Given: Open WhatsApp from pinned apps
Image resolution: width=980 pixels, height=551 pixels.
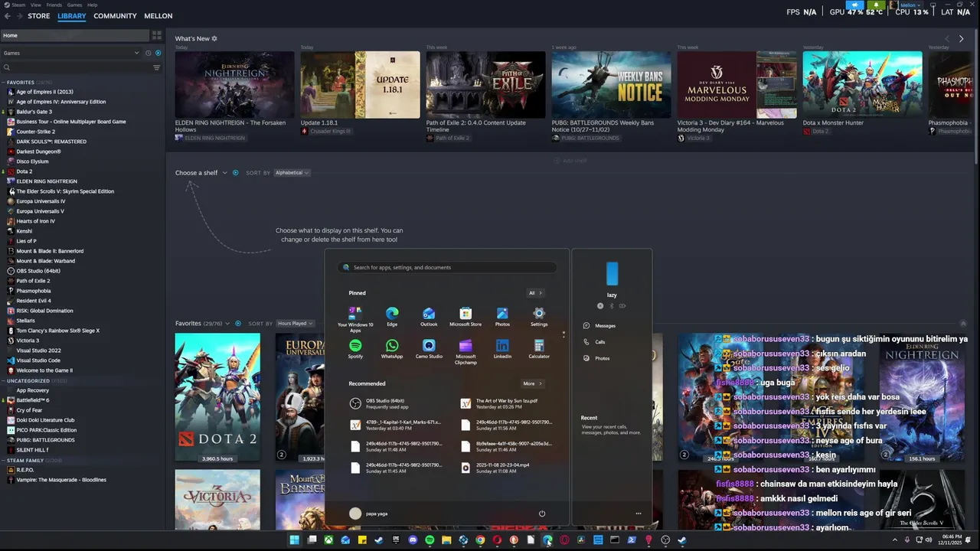Looking at the screenshot, I should (x=392, y=349).
